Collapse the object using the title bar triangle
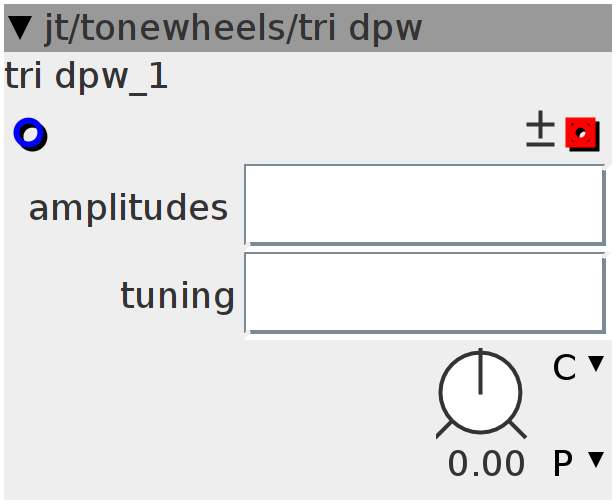This screenshot has height=504, width=616. 20,28
